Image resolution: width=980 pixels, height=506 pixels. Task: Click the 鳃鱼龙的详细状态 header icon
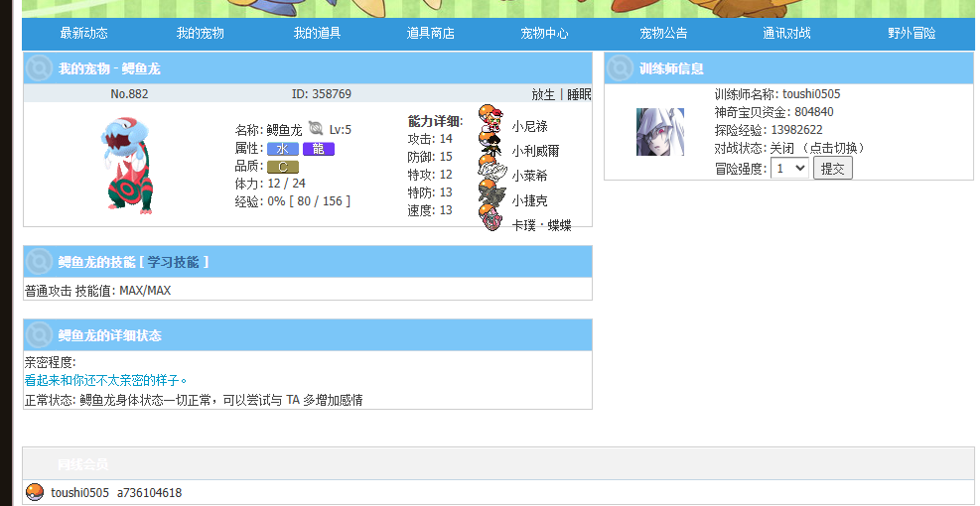click(39, 335)
